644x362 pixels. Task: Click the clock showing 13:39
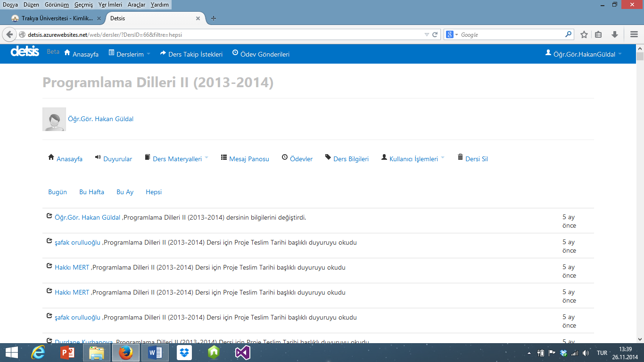(x=625, y=349)
